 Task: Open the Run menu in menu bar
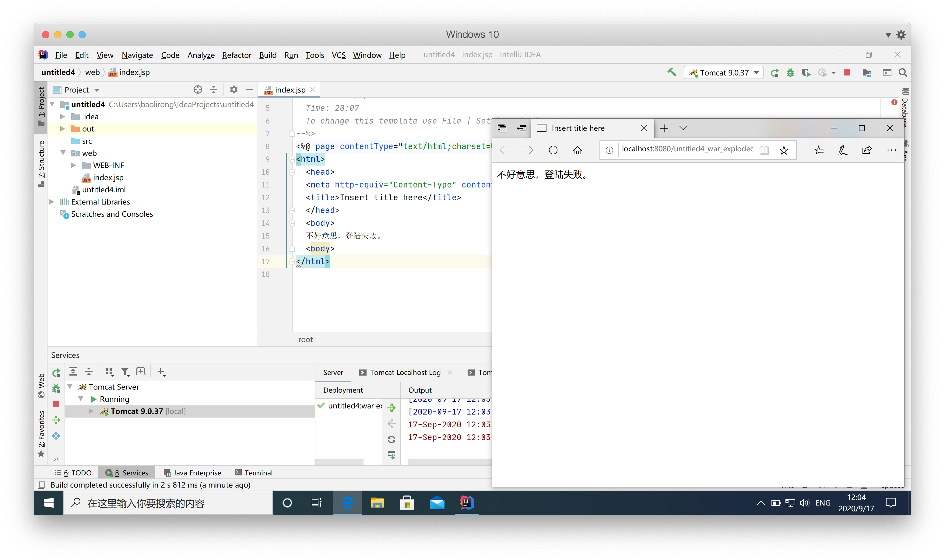290,55
